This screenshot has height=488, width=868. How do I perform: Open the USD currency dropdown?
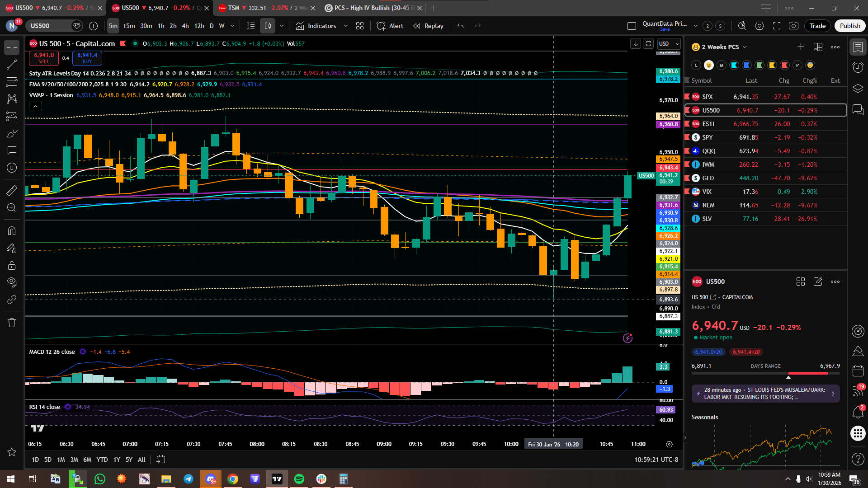point(669,44)
